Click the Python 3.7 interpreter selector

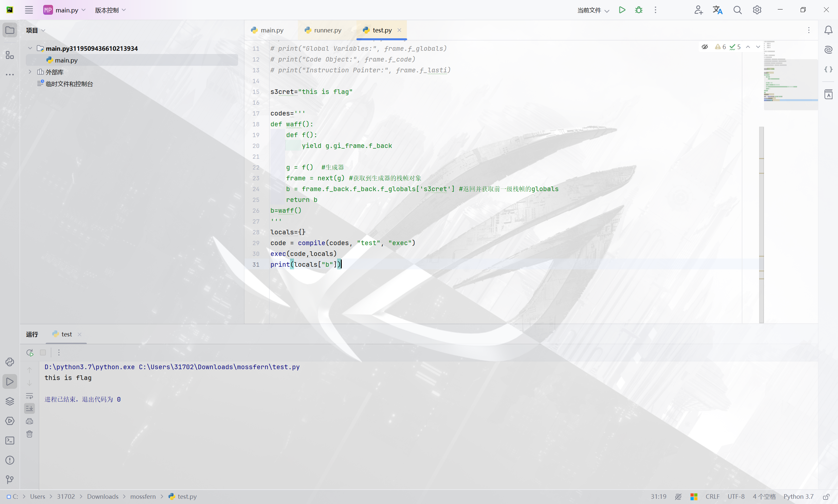coord(798,496)
